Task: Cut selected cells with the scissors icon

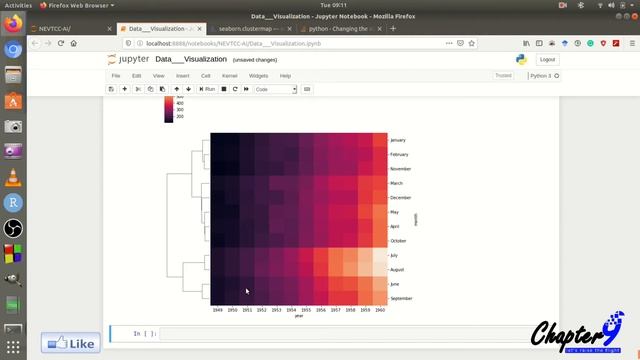Action: [138, 89]
